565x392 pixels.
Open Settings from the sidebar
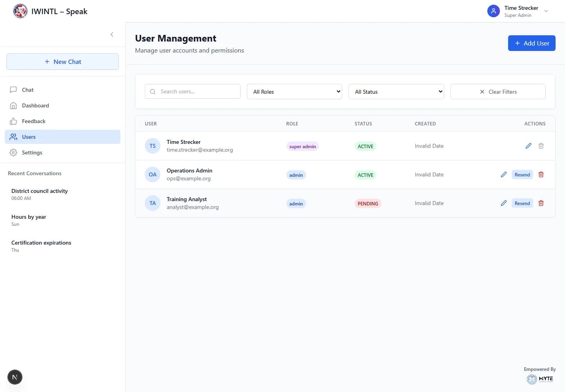pos(62,152)
